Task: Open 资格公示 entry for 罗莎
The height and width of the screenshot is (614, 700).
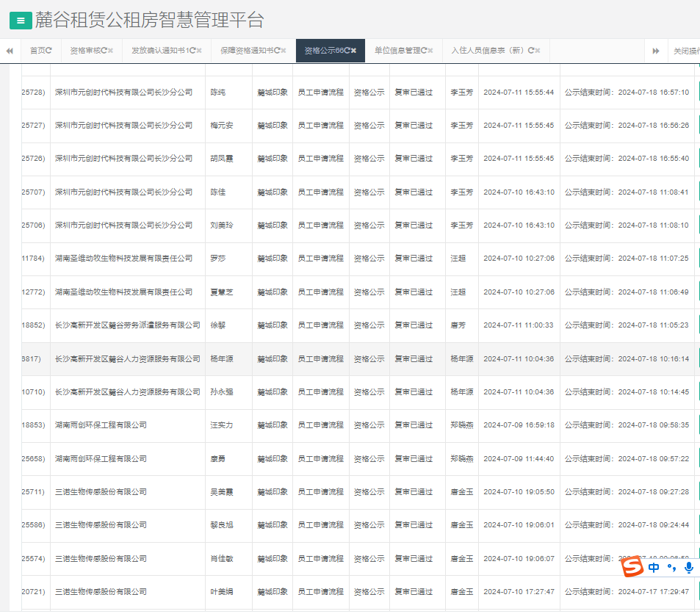Action: [x=369, y=259]
